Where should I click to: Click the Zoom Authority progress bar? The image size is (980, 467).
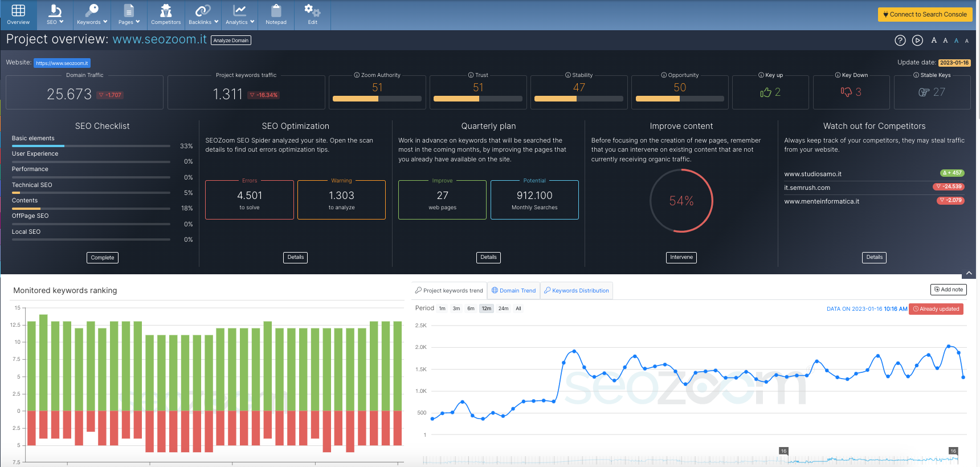coord(377,99)
